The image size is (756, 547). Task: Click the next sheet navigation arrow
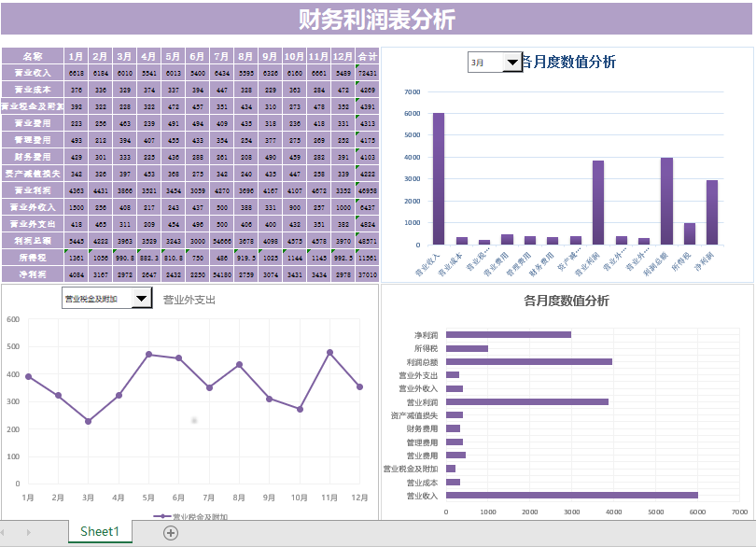(28, 532)
